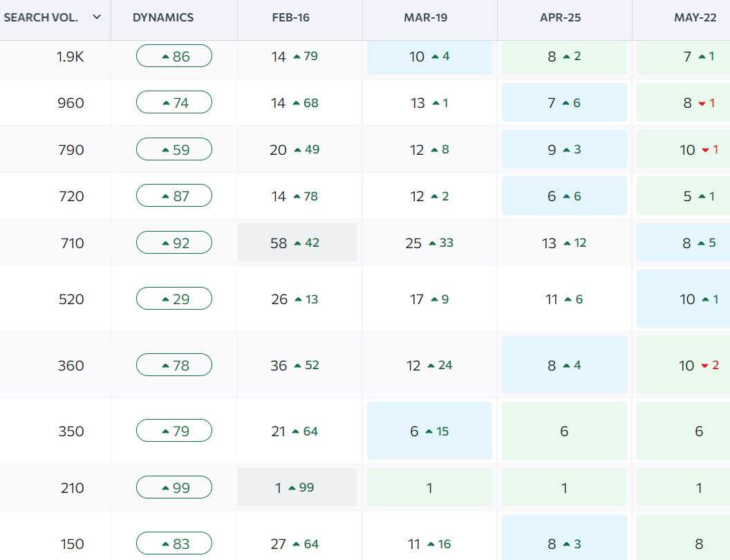Click the red down arrow in the 960 row
The image size is (730, 560).
[702, 104]
